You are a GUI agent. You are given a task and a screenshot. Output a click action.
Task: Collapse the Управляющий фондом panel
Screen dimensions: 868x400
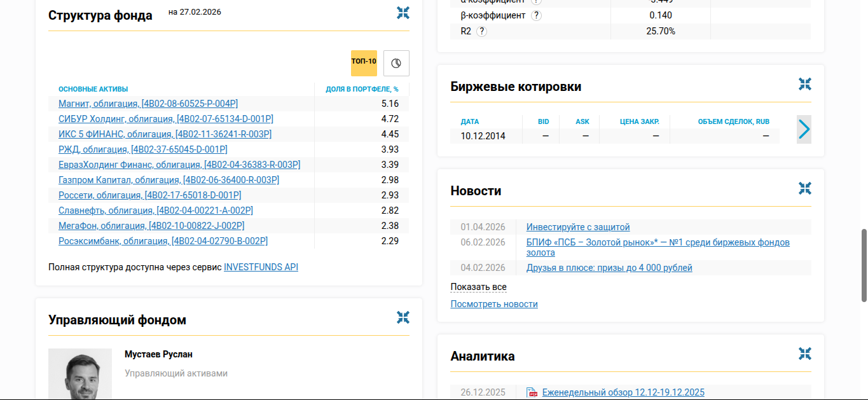click(403, 317)
